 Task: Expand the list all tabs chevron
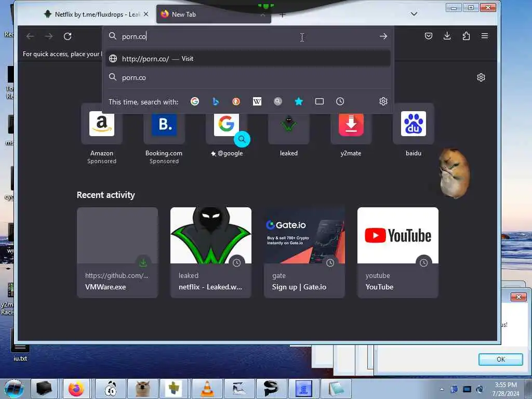pyautogui.click(x=414, y=14)
